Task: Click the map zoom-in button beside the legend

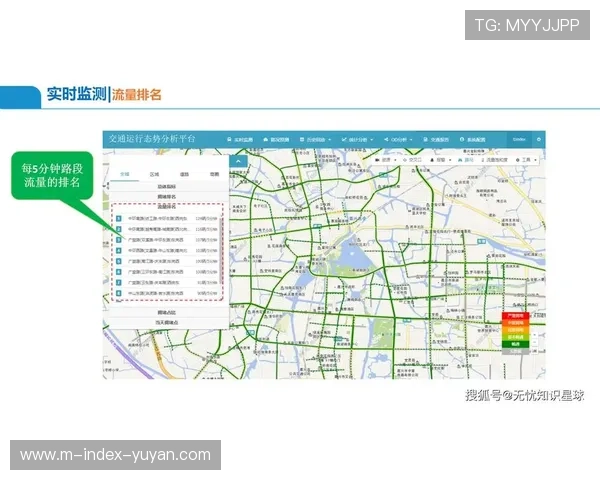Action: coord(535,336)
